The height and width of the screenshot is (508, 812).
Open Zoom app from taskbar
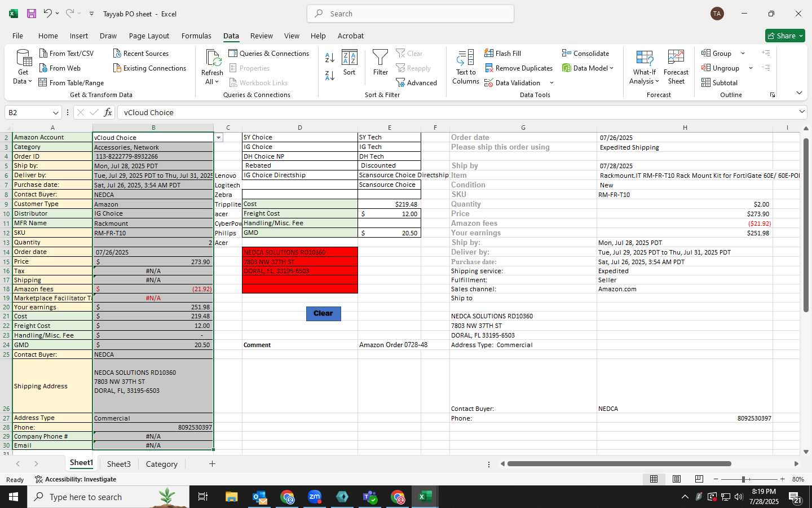click(x=315, y=497)
